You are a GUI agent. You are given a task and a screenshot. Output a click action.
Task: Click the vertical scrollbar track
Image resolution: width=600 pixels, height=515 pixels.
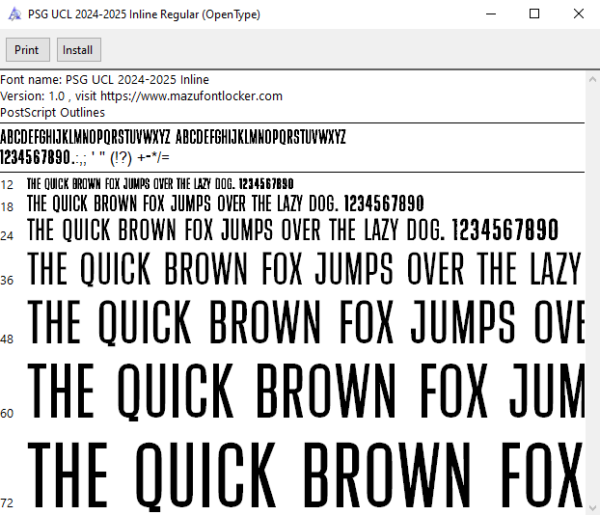[592, 293]
